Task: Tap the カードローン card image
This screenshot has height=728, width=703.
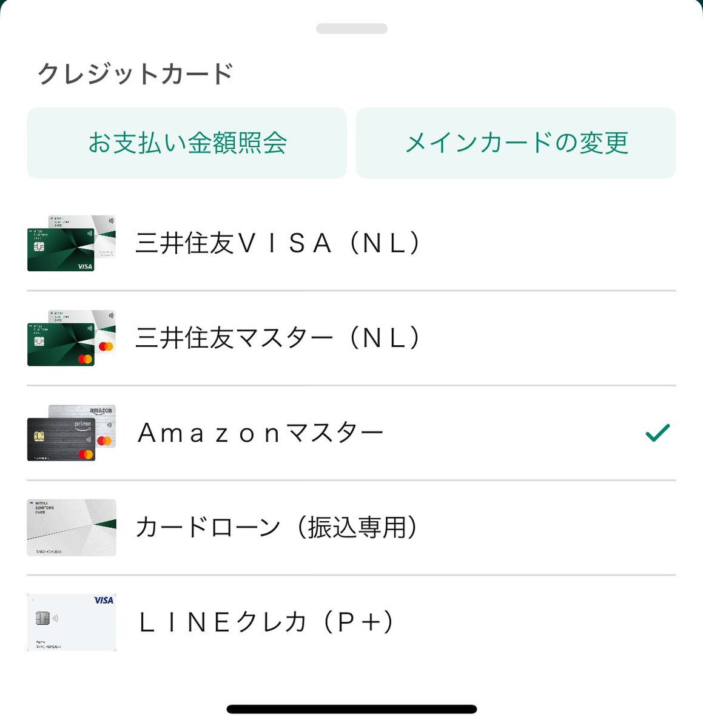Action: point(72,527)
